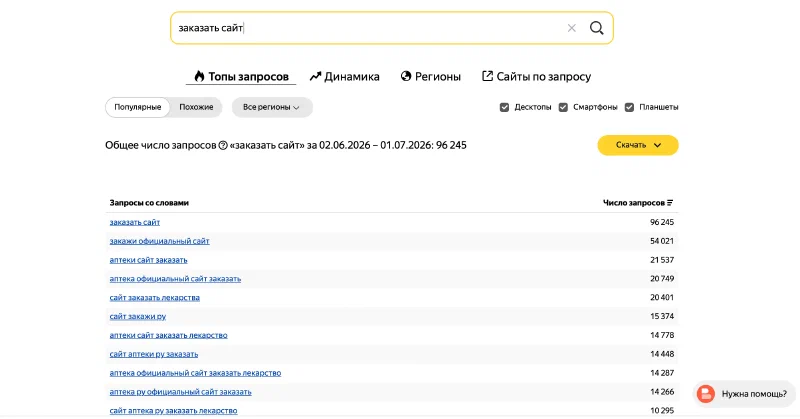Select the value 21 537 in the table
This screenshot has width=800, height=419.
(x=662, y=260)
